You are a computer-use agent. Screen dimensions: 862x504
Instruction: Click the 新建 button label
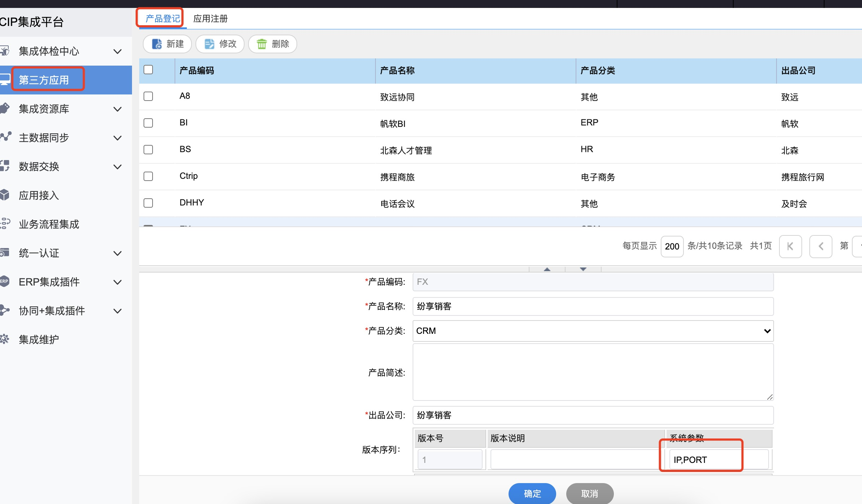pos(175,44)
